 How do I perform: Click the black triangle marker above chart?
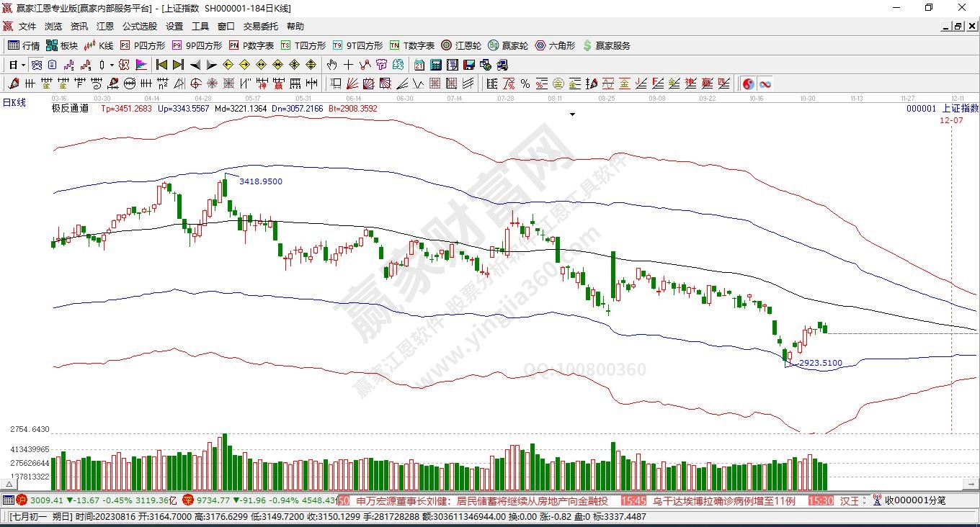pos(573,114)
